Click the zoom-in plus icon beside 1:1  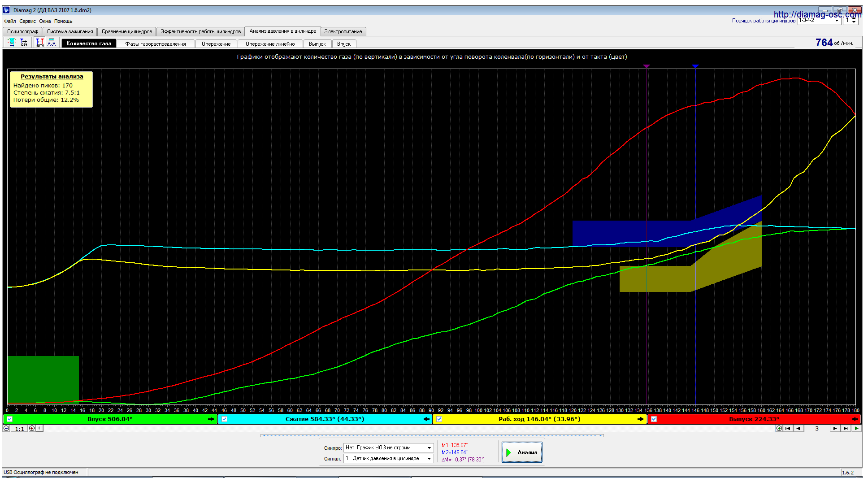(x=32, y=428)
